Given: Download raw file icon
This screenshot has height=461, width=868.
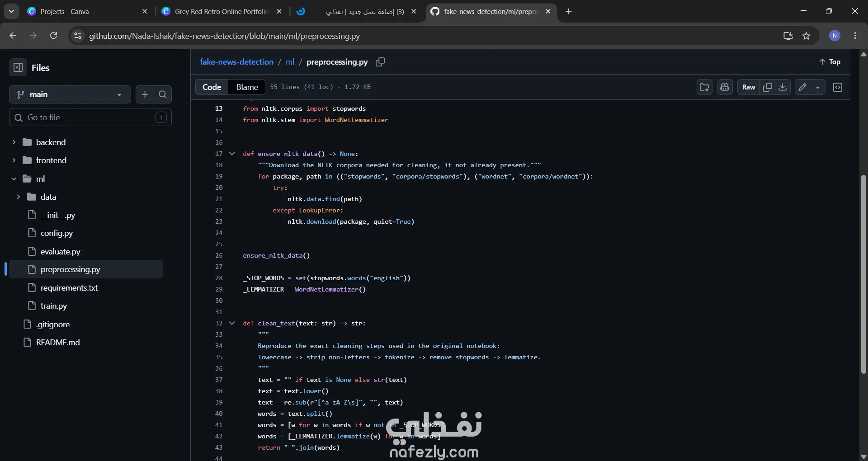Looking at the screenshot, I should [783, 87].
